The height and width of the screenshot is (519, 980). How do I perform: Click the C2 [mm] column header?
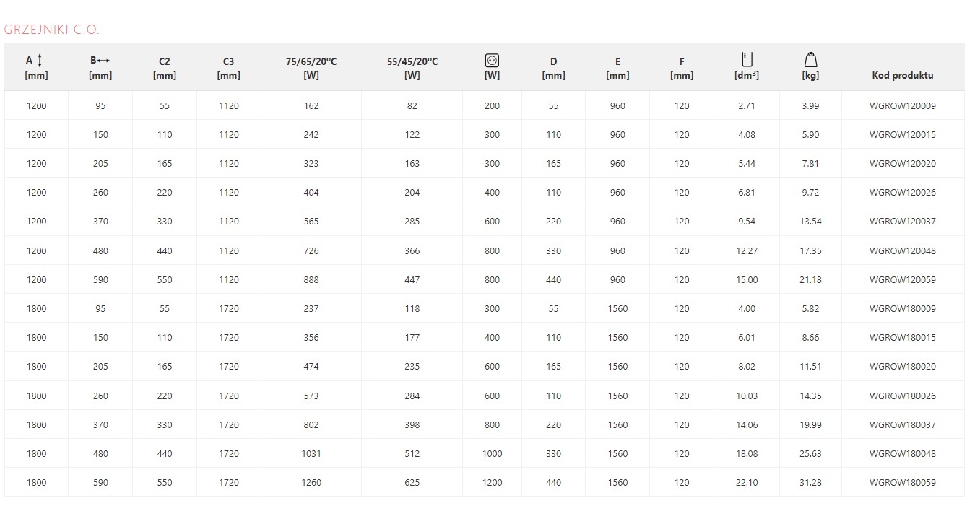coord(165,68)
